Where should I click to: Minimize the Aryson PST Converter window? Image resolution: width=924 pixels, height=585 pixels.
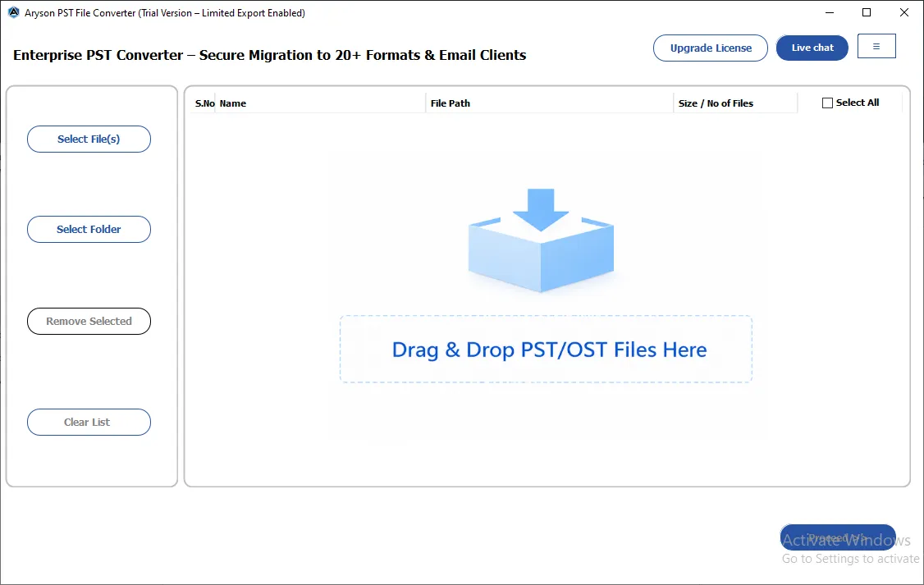(x=830, y=12)
